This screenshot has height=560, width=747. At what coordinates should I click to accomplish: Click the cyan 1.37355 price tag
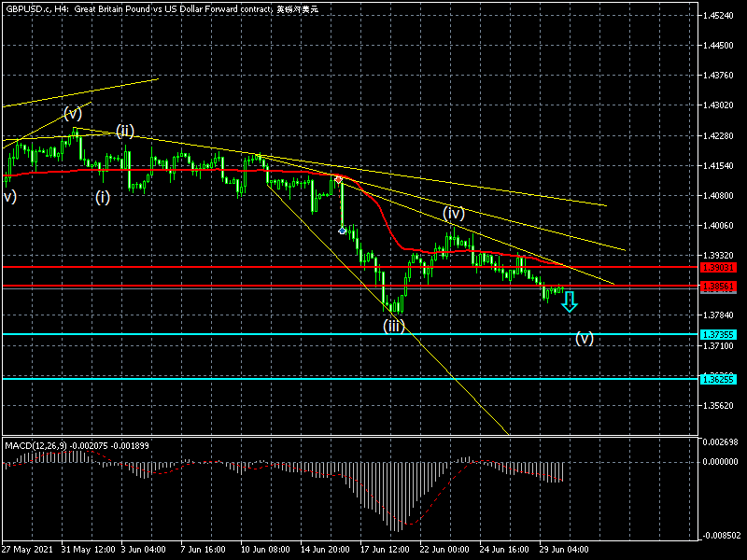718,335
